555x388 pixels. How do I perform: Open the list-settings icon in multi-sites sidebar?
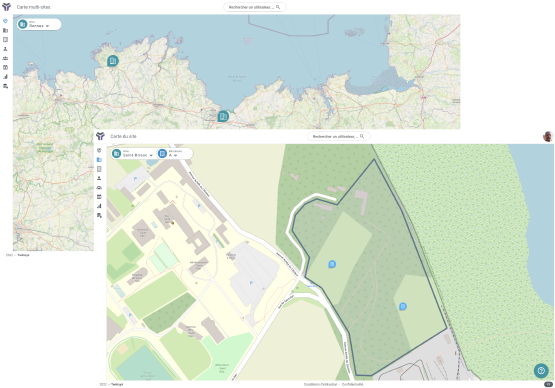tap(5, 86)
